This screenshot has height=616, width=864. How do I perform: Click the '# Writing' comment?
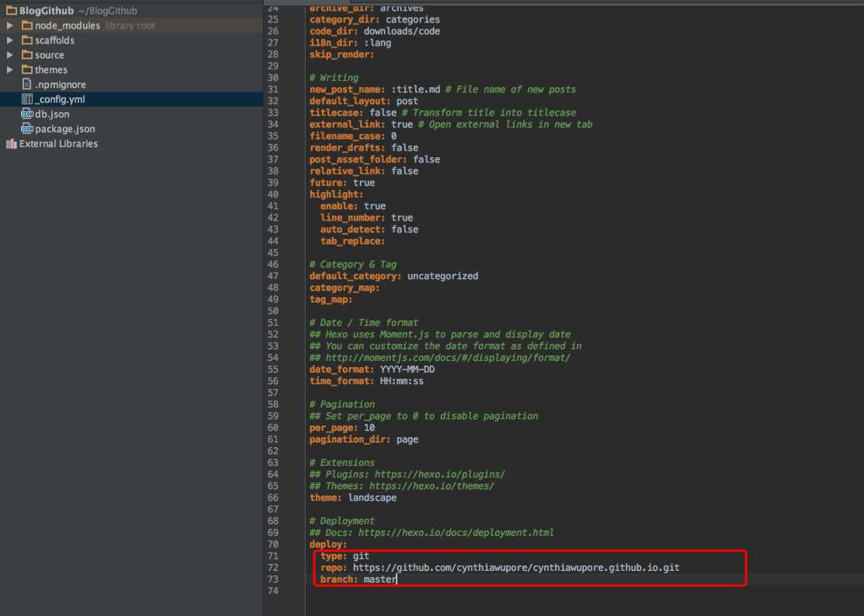334,78
